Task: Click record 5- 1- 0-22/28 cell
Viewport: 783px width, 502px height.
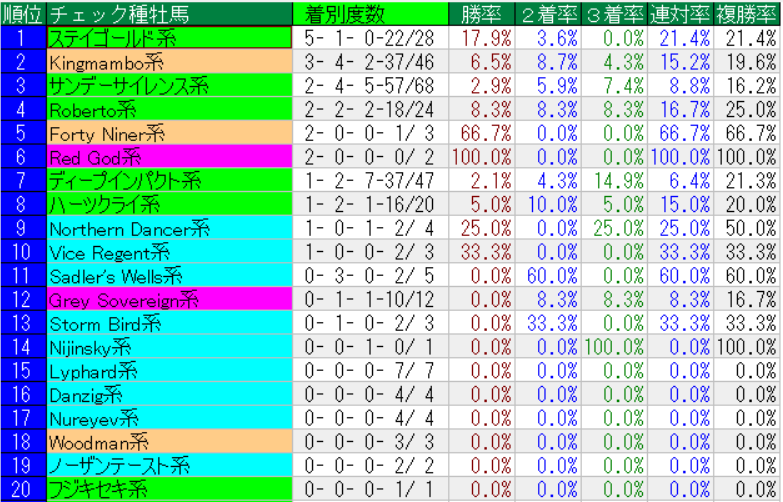Action: click(x=370, y=37)
